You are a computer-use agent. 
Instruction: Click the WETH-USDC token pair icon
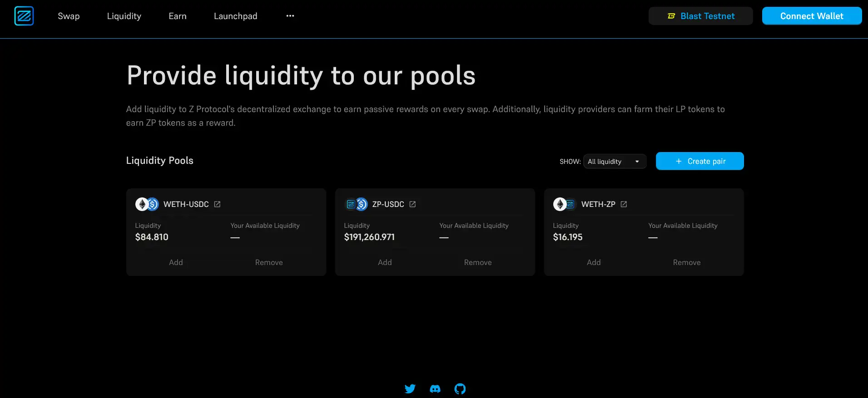147,204
